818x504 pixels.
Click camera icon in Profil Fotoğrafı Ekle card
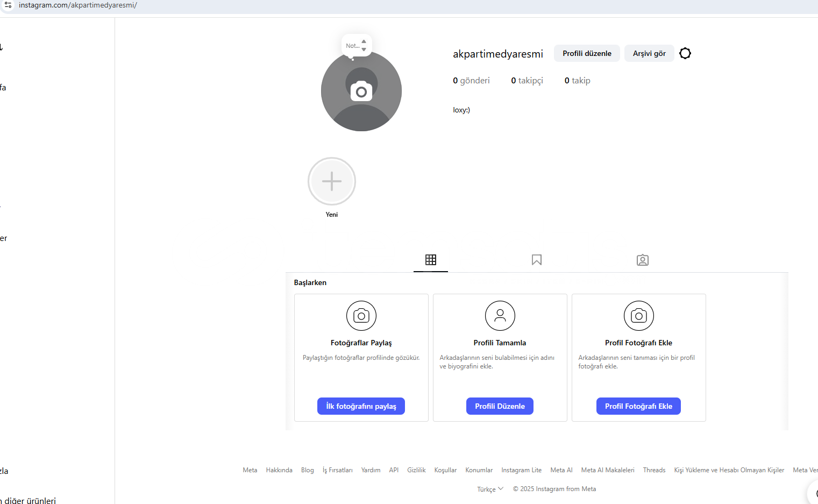point(639,316)
